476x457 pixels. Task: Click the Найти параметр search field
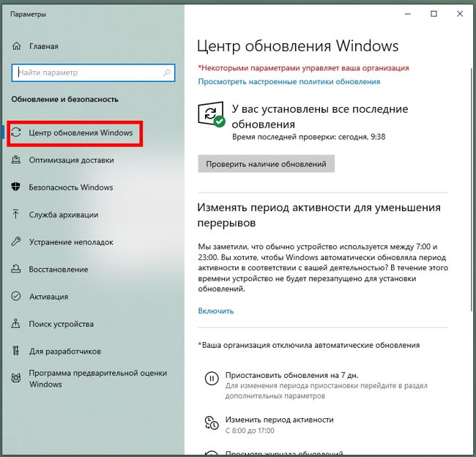pyautogui.click(x=93, y=73)
